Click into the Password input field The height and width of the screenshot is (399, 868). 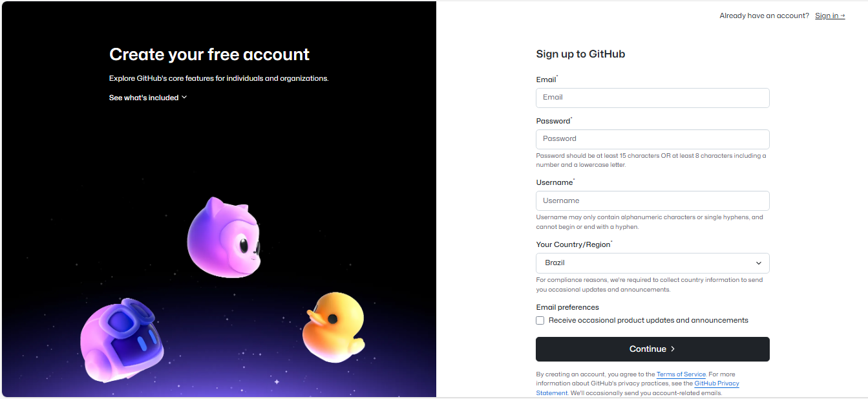(652, 139)
